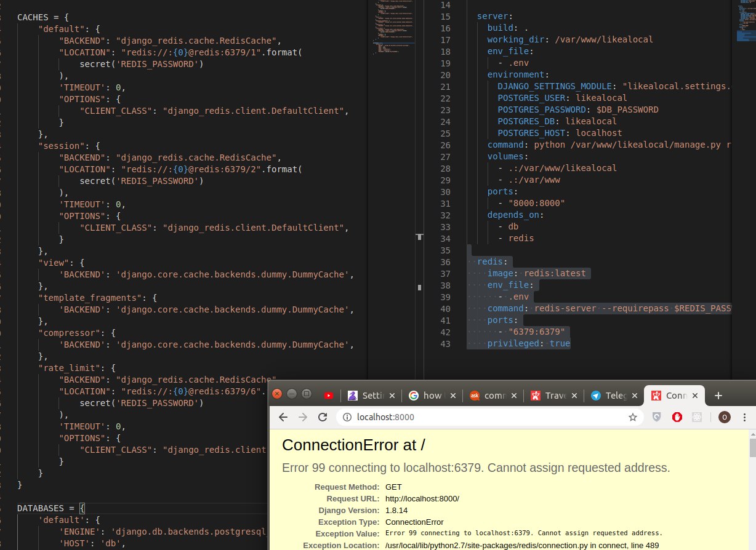The width and height of the screenshot is (756, 550).
Task: Open the Chrome three-dot menu
Action: click(x=745, y=417)
